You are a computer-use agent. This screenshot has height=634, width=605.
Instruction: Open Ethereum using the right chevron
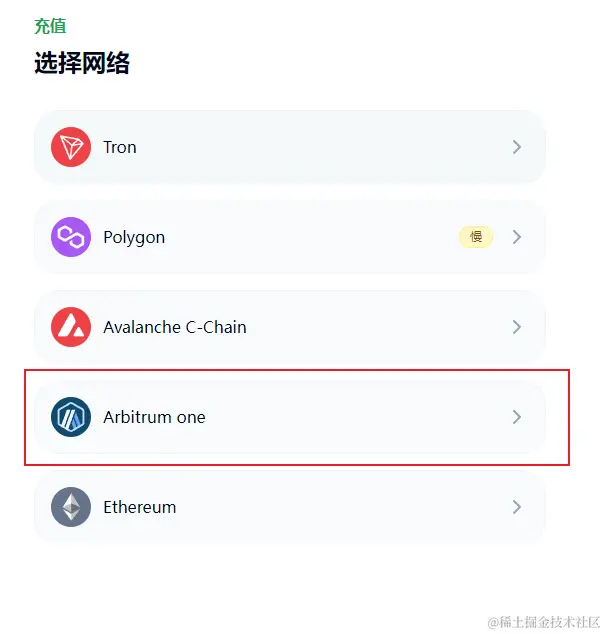click(x=516, y=507)
